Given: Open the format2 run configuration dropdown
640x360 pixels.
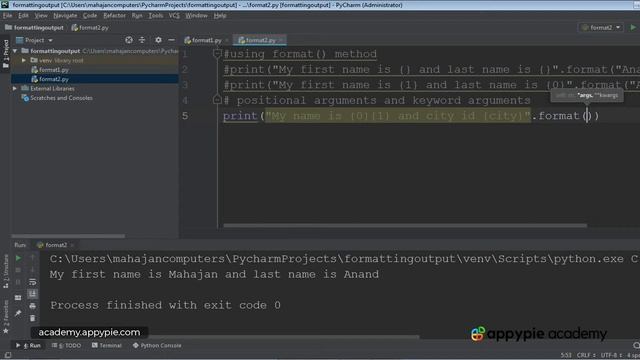Looking at the screenshot, I should 602,27.
